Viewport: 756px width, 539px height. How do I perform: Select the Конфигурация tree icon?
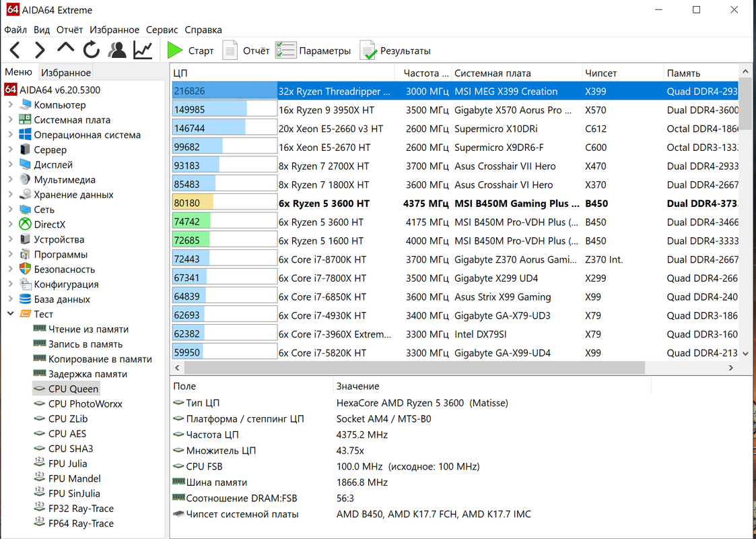[25, 284]
